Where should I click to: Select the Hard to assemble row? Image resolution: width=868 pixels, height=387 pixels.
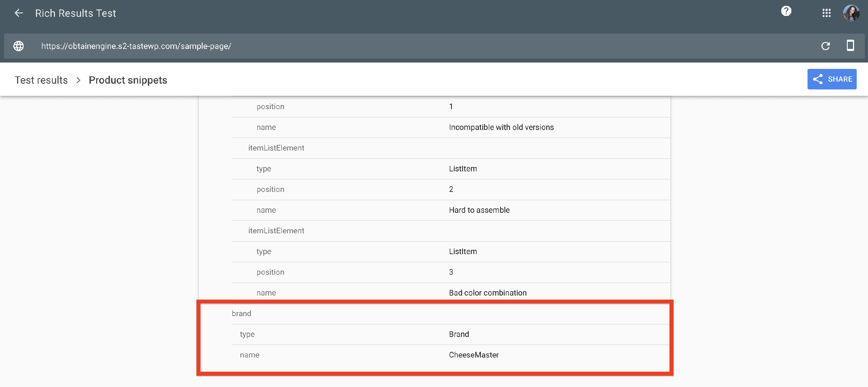[479, 210]
